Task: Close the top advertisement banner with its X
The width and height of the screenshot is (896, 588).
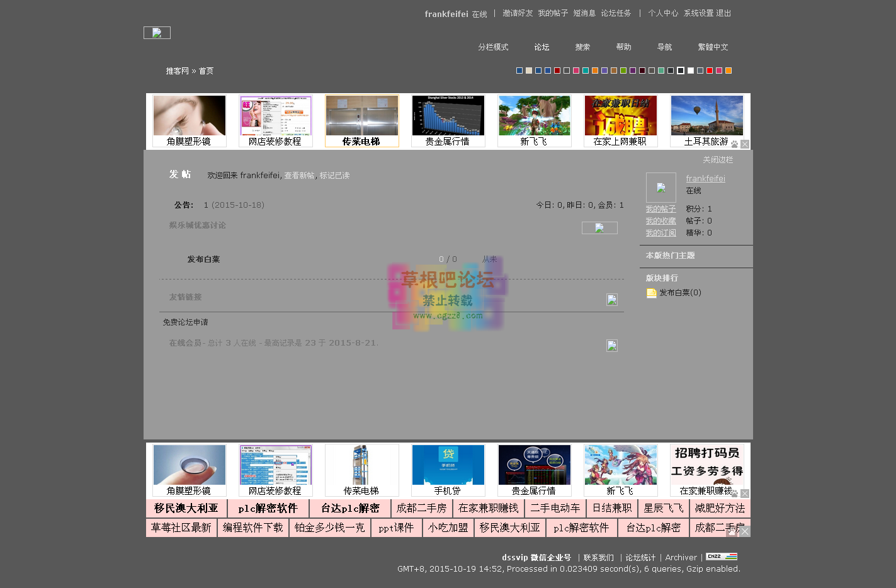Action: pyautogui.click(x=745, y=144)
